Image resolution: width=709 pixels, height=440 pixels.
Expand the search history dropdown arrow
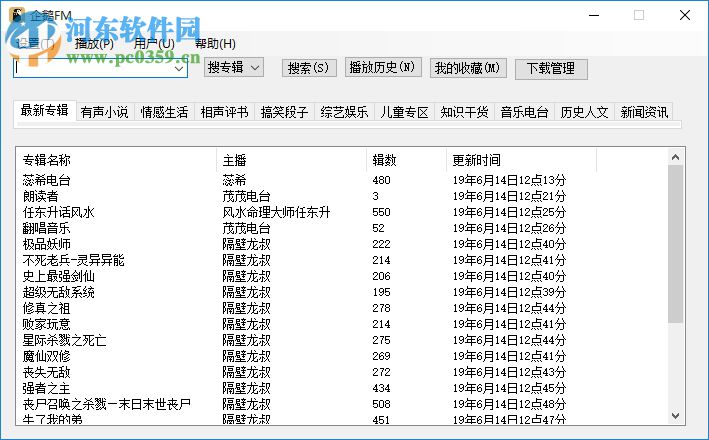coord(179,68)
